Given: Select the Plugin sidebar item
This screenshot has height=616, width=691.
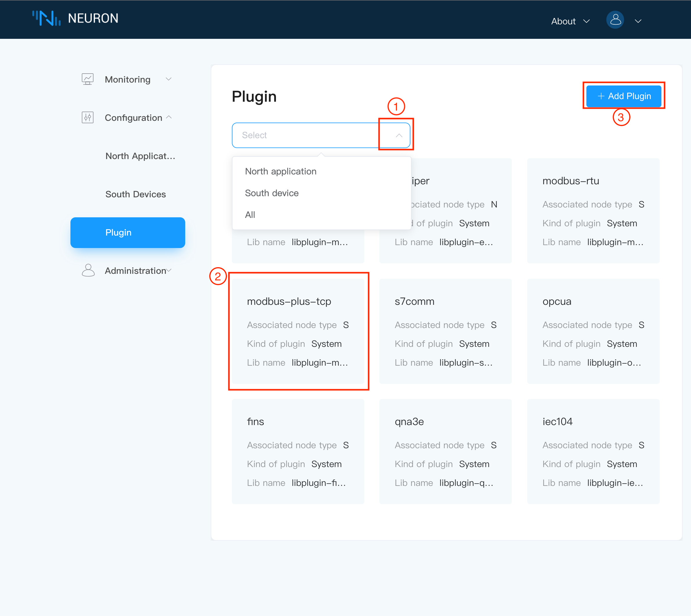Looking at the screenshot, I should (x=128, y=233).
